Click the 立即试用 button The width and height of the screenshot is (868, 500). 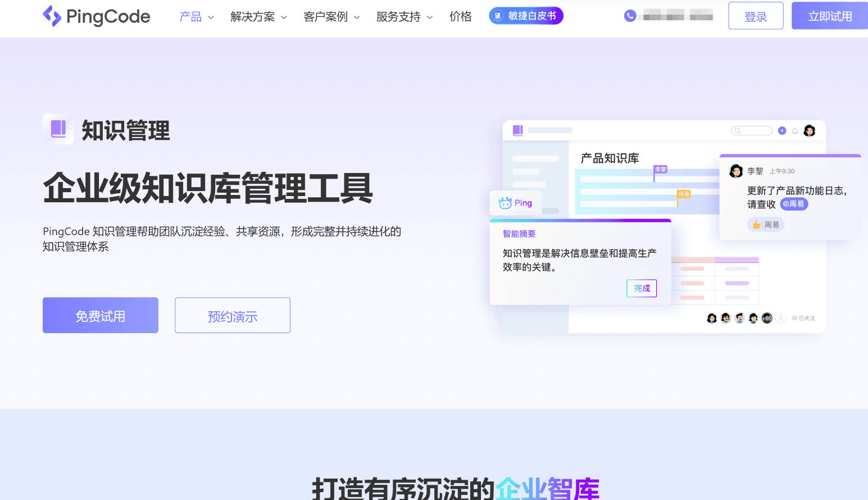click(830, 16)
